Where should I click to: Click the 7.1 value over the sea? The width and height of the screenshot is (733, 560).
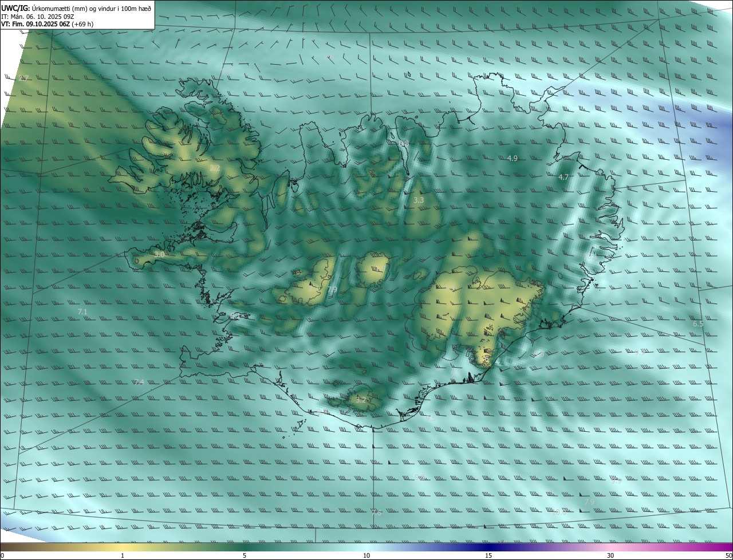pos(82,312)
